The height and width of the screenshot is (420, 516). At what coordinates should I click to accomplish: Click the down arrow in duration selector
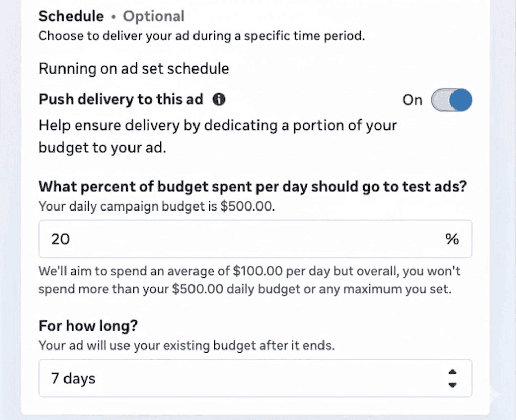pyautogui.click(x=452, y=384)
